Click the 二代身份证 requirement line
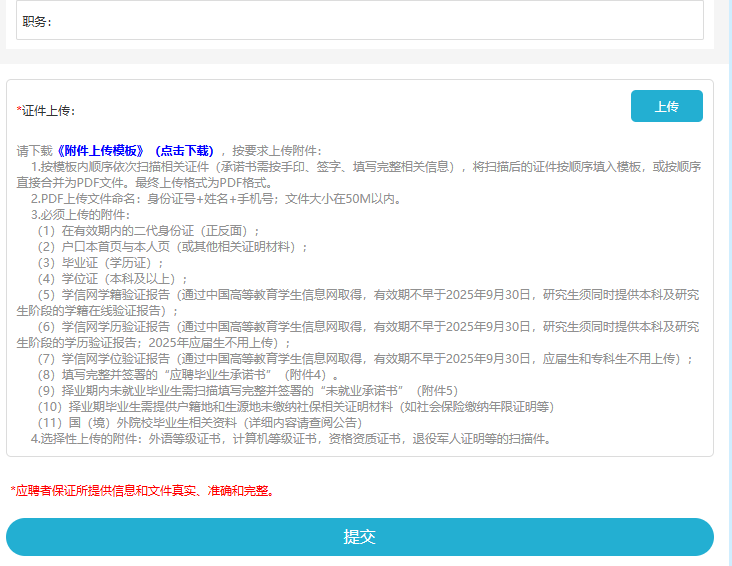732x566 pixels. tap(148, 230)
